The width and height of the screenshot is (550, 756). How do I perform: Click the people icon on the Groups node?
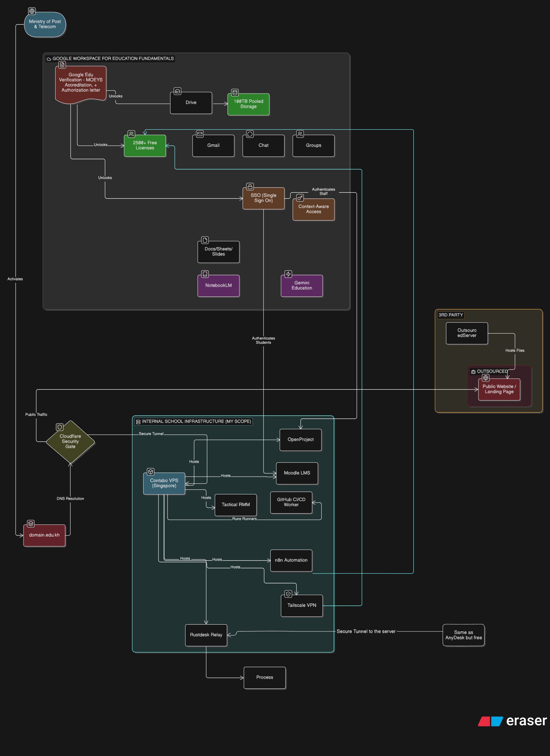pos(300,134)
